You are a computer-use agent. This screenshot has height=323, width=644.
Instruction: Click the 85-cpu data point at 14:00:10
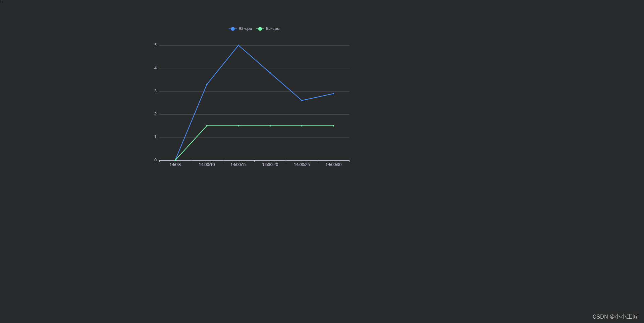[x=207, y=126]
